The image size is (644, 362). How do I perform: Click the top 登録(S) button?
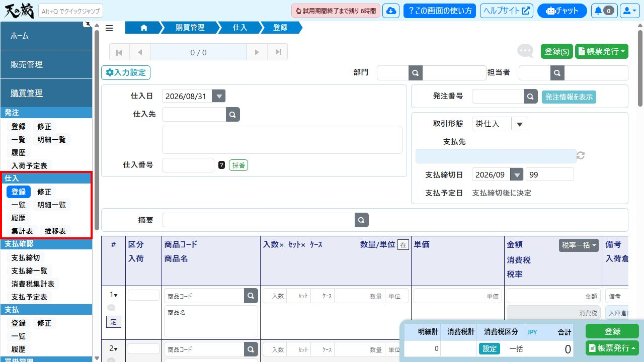pyautogui.click(x=557, y=51)
